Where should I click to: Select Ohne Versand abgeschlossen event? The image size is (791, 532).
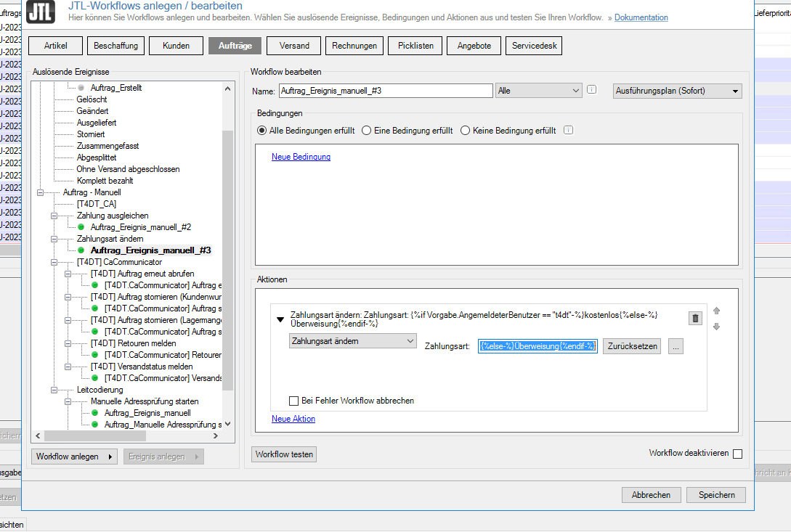click(x=128, y=169)
